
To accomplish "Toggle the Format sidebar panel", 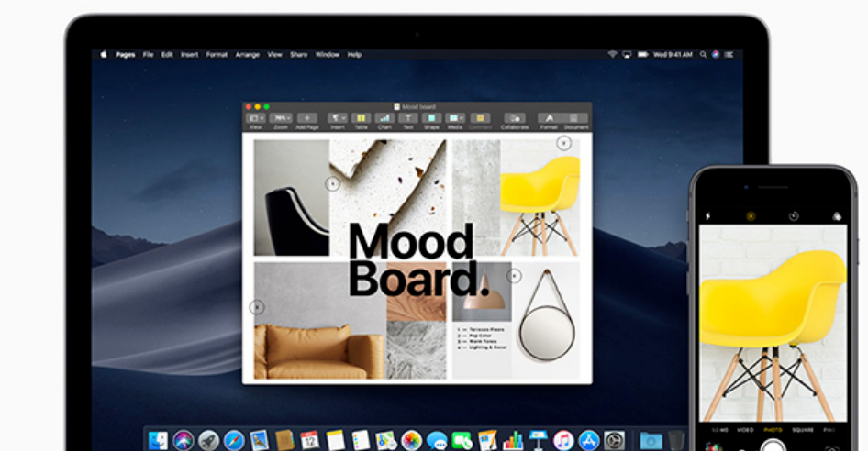I will (x=549, y=118).
